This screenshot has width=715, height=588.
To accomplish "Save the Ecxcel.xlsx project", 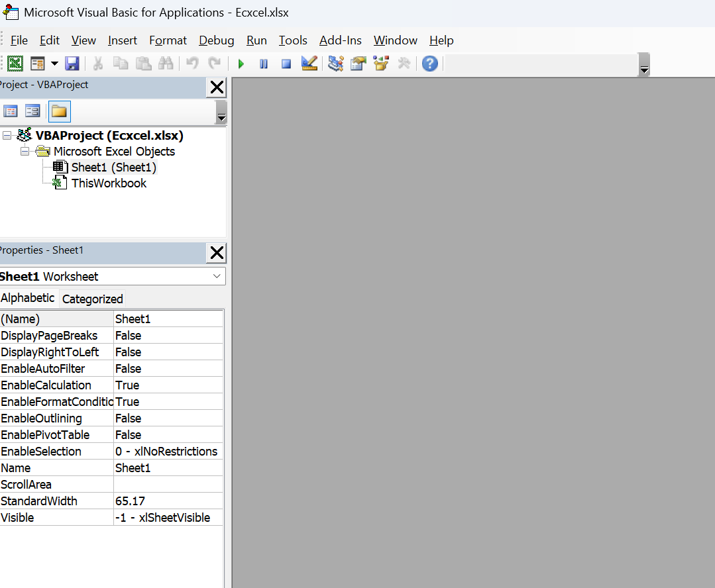I will [x=72, y=63].
